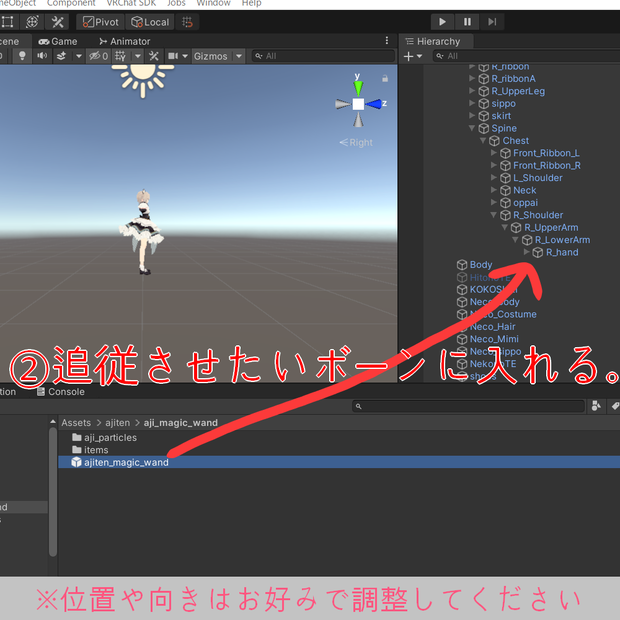Select the Rect transform tool icon

[8, 22]
